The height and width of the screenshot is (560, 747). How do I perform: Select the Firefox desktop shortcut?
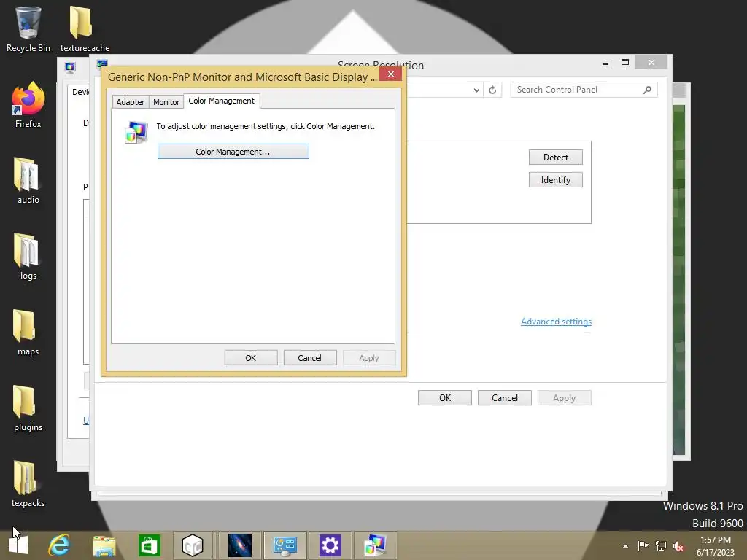(28, 105)
